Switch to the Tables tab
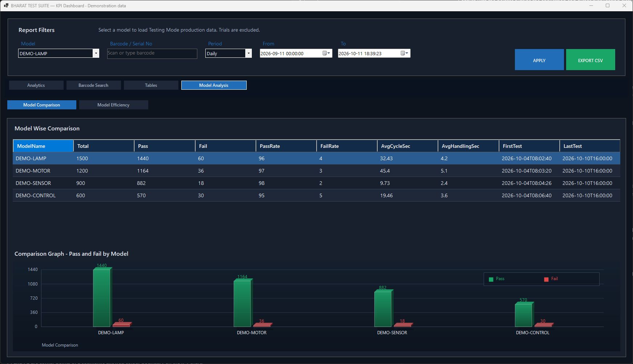 point(151,85)
